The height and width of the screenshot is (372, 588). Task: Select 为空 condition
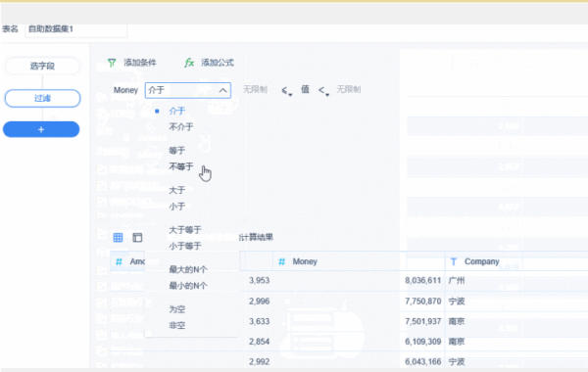pos(177,309)
